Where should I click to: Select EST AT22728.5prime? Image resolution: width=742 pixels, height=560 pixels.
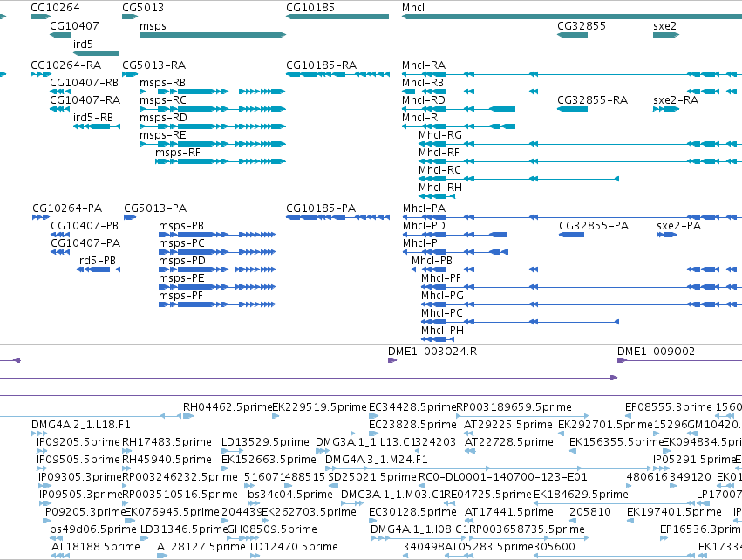[470, 451]
